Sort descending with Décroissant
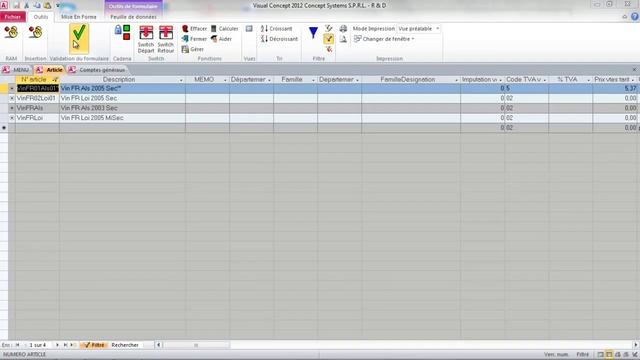Viewport: 640px width, 360px height. point(279,39)
